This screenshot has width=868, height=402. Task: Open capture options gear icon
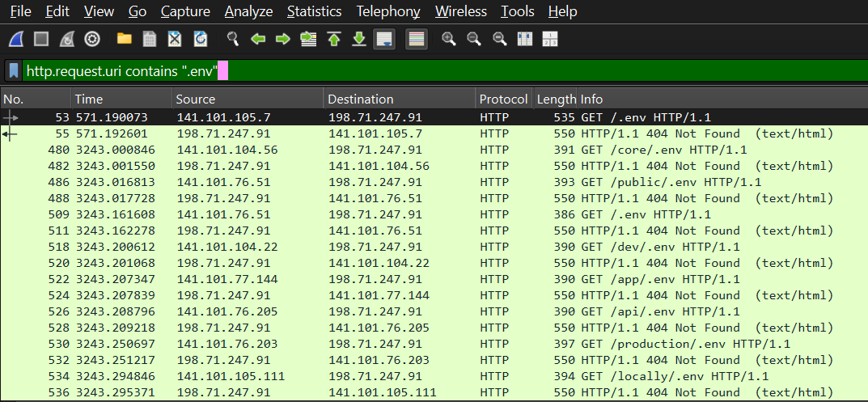(x=92, y=40)
